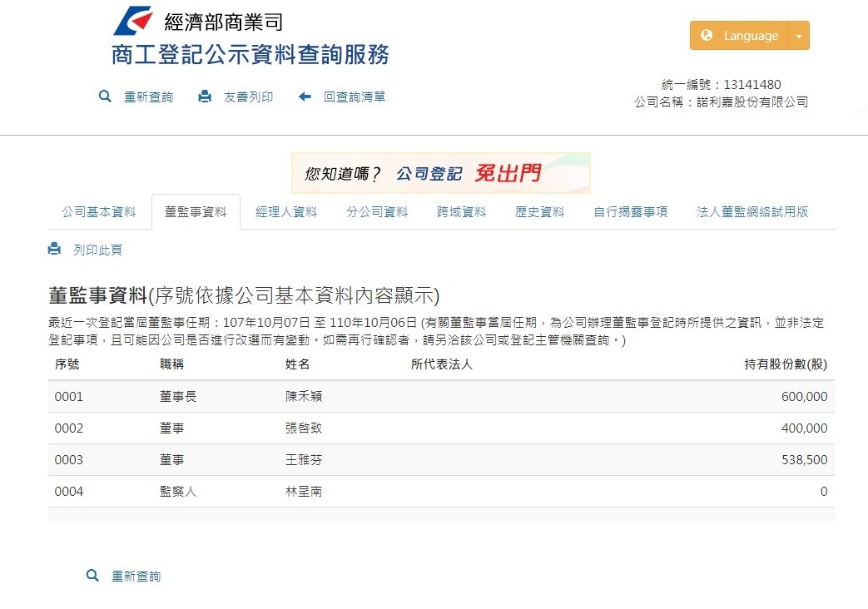868x609 pixels.
Task: Click the 列印此頁 link
Action: (x=97, y=250)
